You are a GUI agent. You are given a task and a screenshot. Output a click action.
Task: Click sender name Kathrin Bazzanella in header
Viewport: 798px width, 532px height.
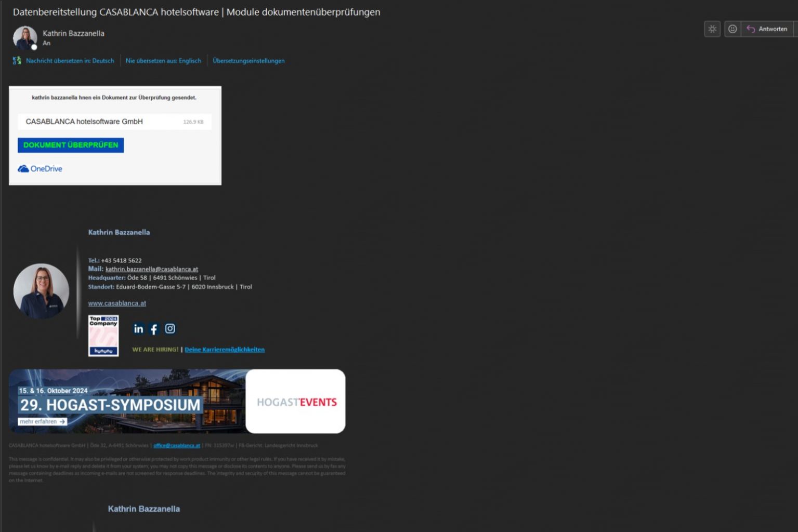(x=73, y=33)
